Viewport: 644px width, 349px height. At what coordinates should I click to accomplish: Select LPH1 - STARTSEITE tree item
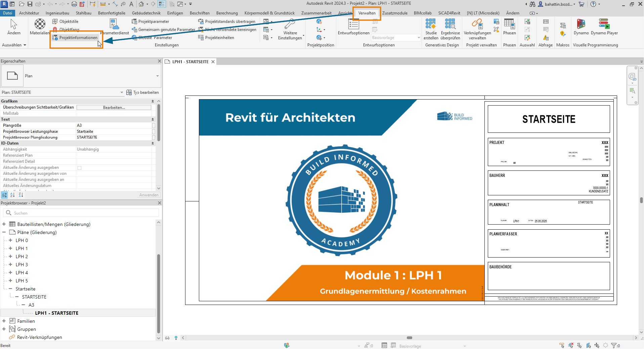(56, 313)
